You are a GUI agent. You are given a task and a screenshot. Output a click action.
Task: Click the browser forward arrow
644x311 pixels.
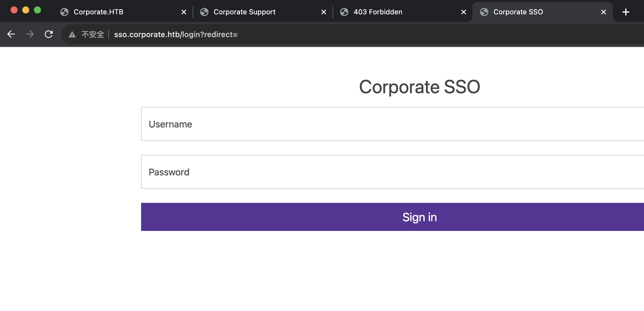point(30,34)
